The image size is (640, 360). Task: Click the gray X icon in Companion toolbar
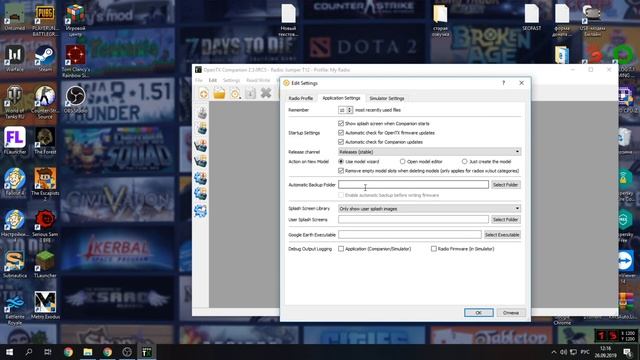pos(266,93)
